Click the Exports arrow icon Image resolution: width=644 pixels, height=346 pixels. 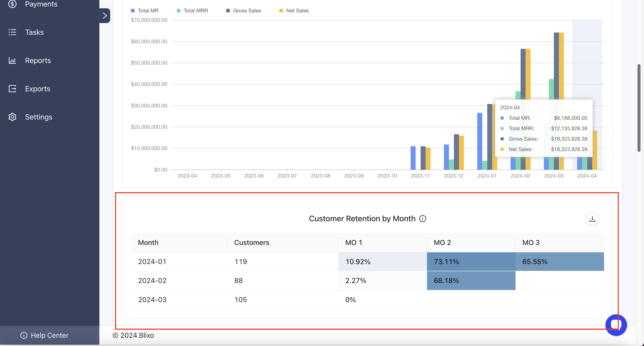[x=12, y=89]
